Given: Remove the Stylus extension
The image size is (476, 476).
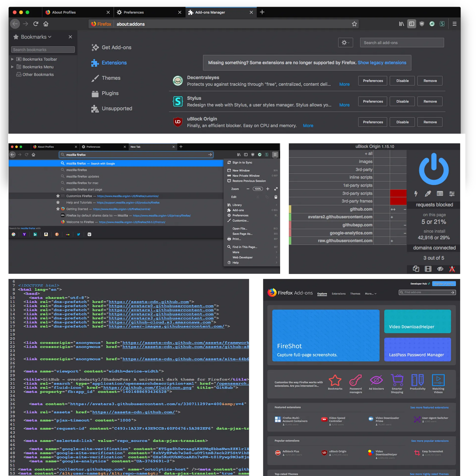Looking at the screenshot, I should coord(430,101).
